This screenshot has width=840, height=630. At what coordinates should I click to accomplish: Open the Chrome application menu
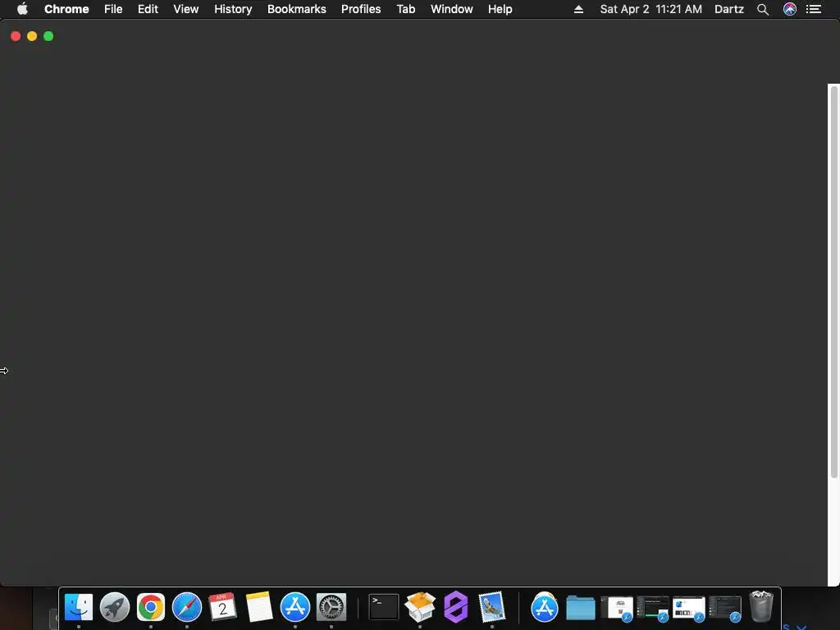(66, 9)
